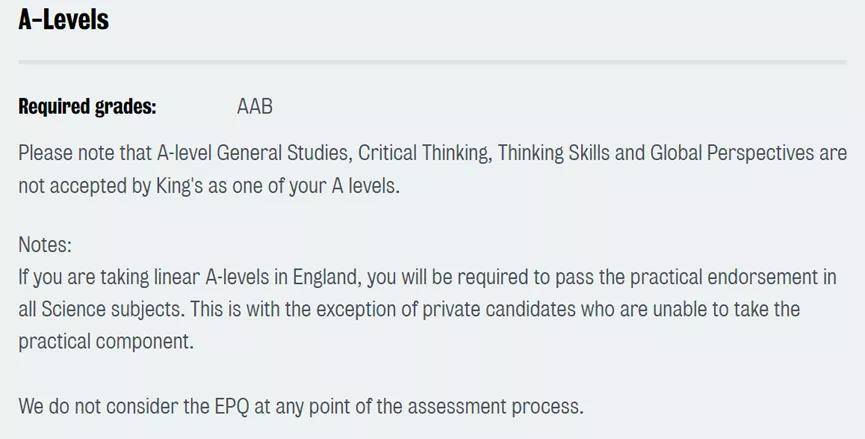Click the horizontal divider under A-Levels
Image resolution: width=865 pixels, height=439 pixels.
[432, 62]
